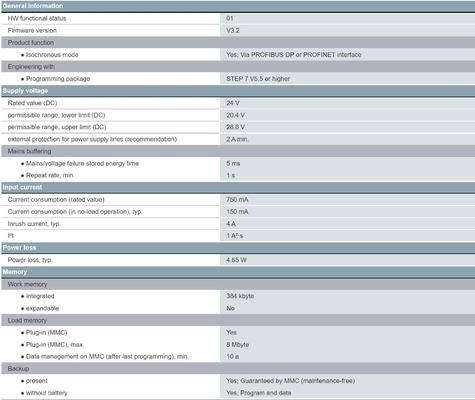Click the rated value '24 V'
Viewport: 475px width, 400px height.
click(233, 103)
